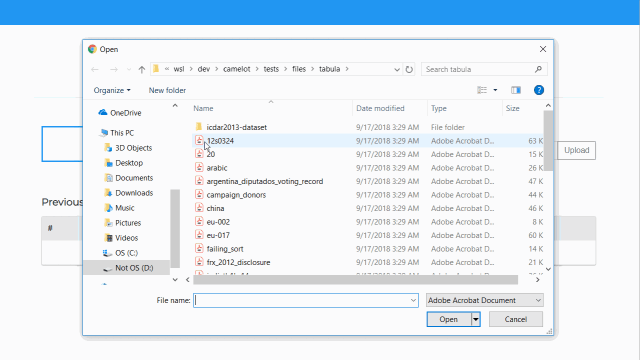Click Upload button in browser page

click(x=576, y=150)
